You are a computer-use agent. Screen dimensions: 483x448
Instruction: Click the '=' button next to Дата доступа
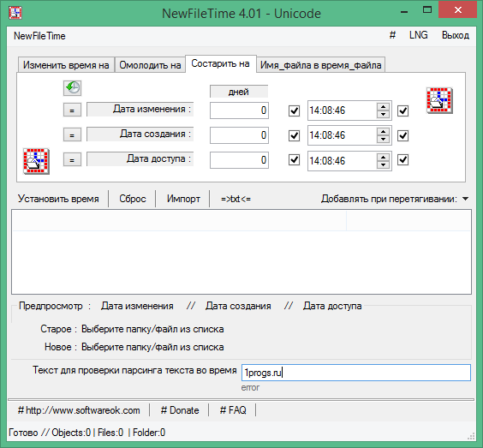pos(72,159)
